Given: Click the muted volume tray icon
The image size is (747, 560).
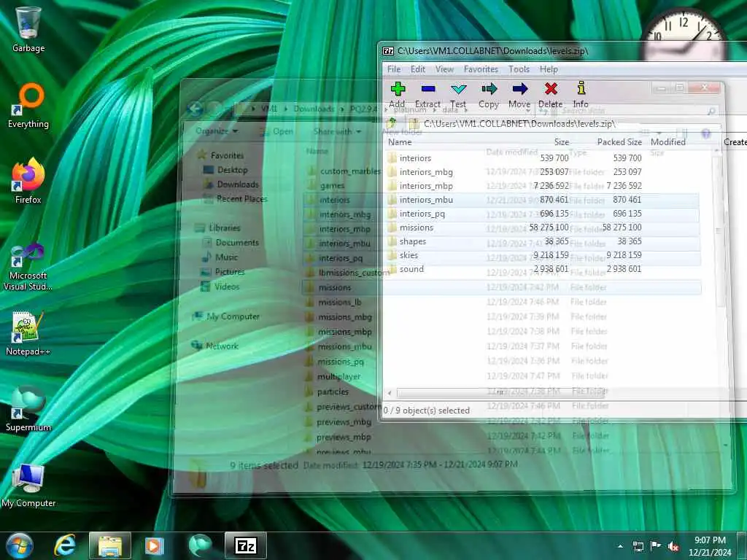Looking at the screenshot, I should tap(673, 546).
